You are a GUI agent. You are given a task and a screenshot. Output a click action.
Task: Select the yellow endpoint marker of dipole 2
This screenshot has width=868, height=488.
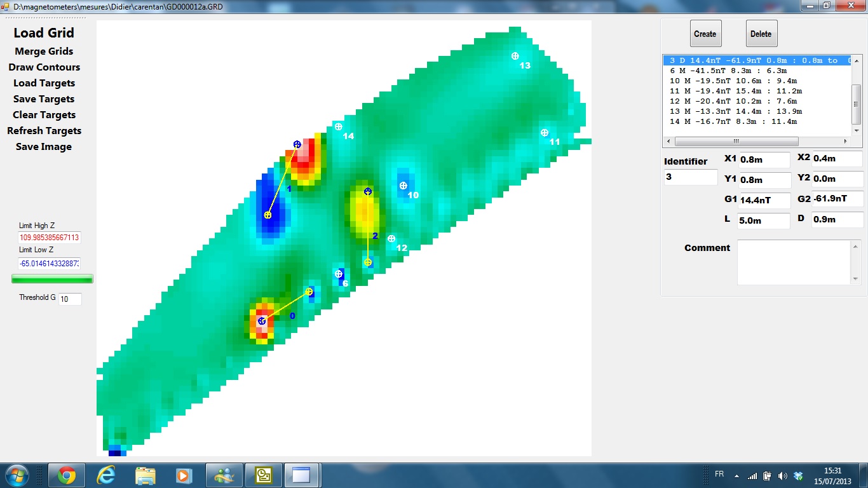[x=368, y=262]
